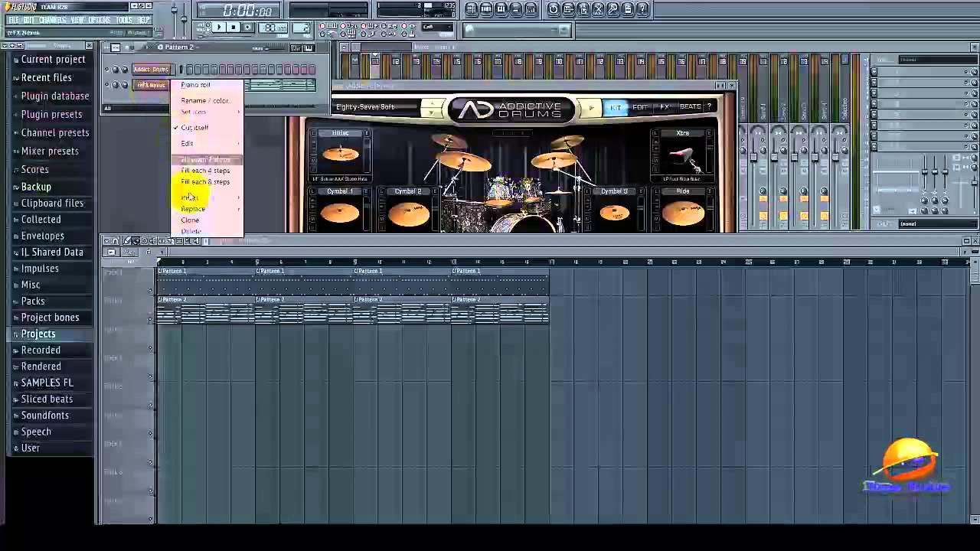The width and height of the screenshot is (980, 551).
Task: Open the OPTIONS menu
Action: [100, 20]
